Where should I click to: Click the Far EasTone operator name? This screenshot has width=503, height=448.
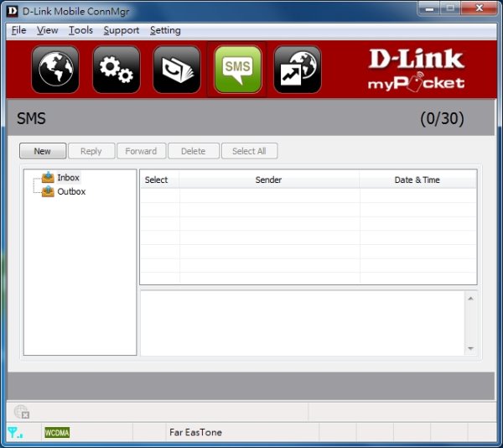point(195,432)
